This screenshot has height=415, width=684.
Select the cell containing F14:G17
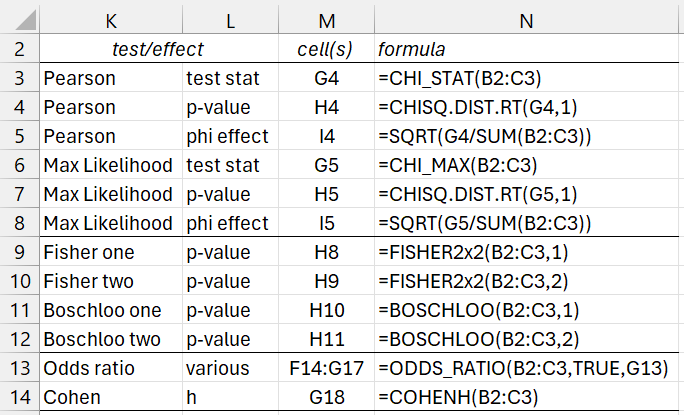[325, 369]
